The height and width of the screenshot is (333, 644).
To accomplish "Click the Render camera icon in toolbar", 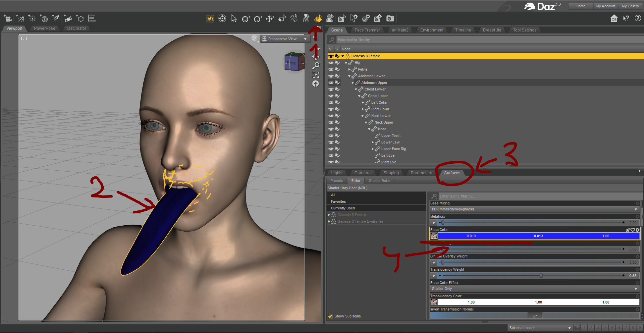I will coord(390,19).
